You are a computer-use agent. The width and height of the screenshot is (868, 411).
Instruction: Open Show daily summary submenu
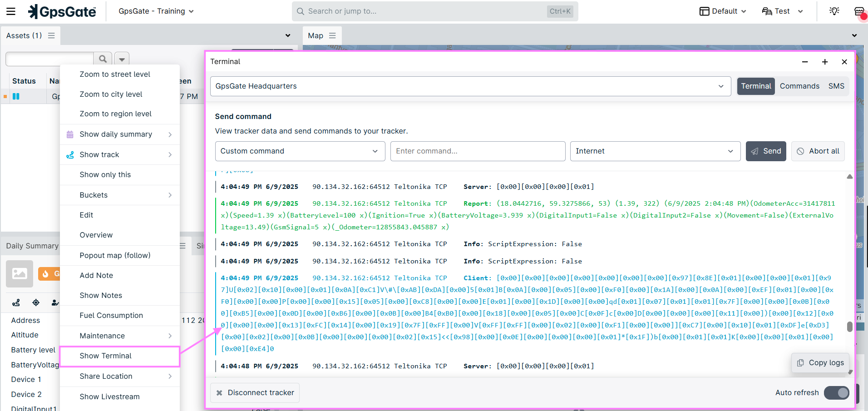click(x=120, y=134)
